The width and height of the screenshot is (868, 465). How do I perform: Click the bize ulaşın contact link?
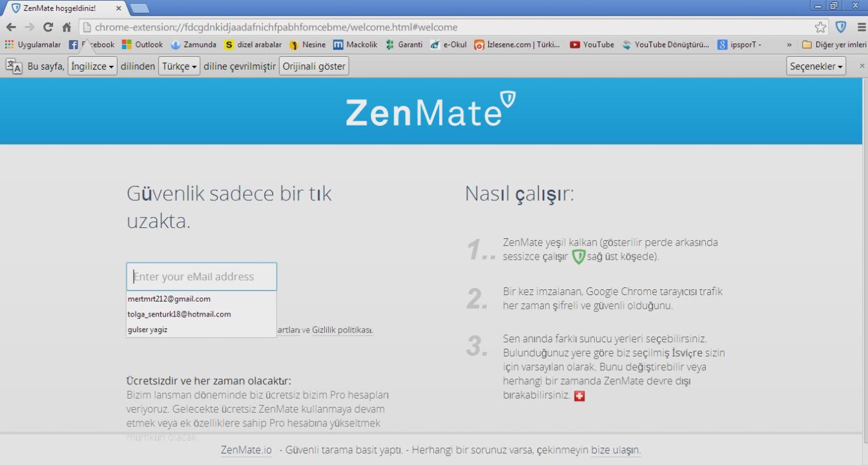(x=616, y=450)
